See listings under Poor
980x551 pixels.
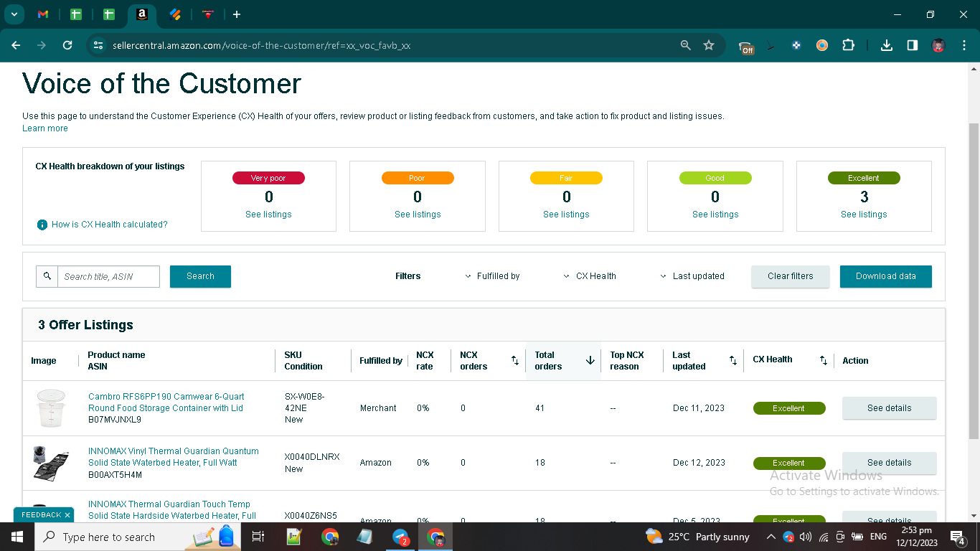coord(418,215)
